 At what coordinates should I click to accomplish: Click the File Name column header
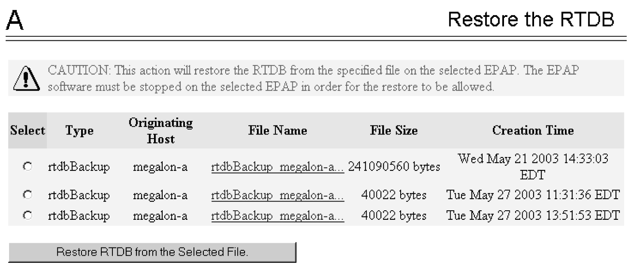pos(278,131)
